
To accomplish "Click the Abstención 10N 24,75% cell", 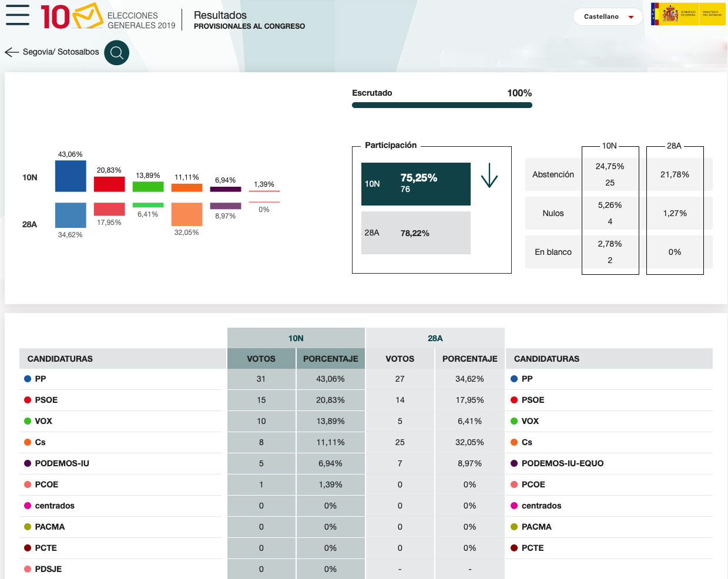I will click(610, 174).
